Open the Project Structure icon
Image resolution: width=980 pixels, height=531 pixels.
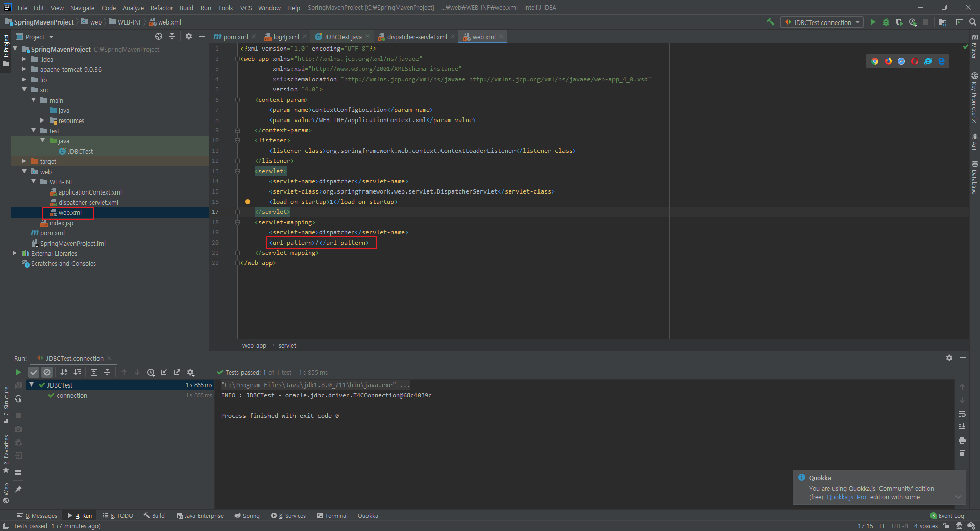(x=942, y=22)
